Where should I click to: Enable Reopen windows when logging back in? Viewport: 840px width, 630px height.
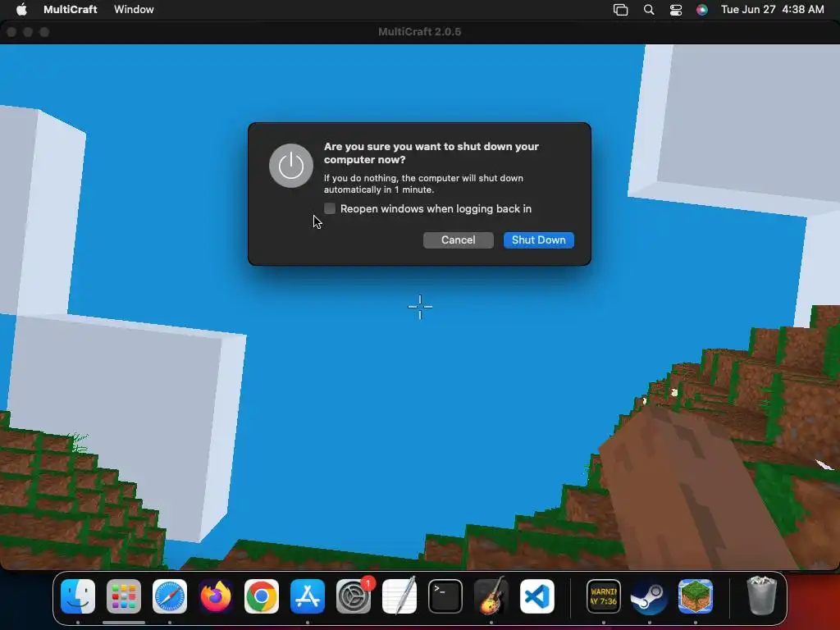(x=330, y=208)
